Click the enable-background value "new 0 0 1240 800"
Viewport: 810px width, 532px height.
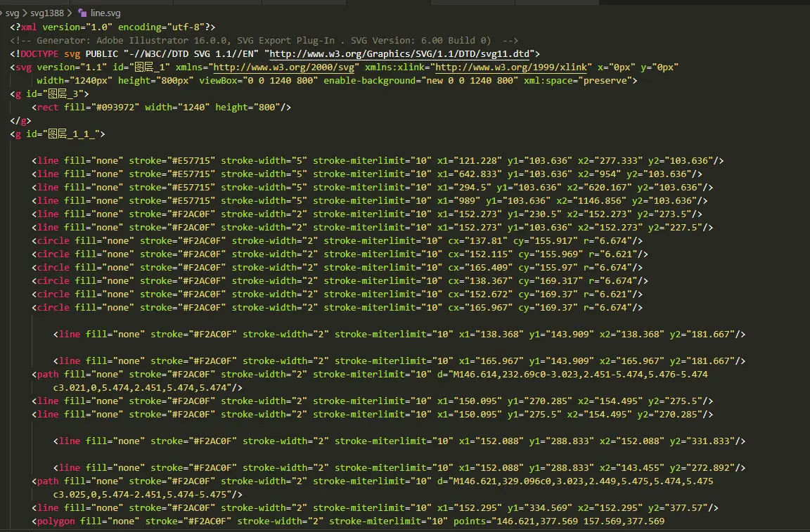pyautogui.click(x=470, y=81)
